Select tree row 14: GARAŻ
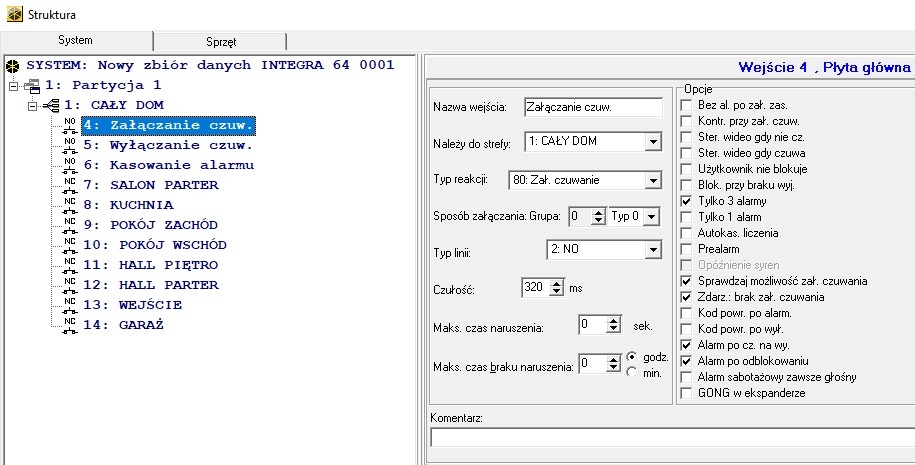 (x=124, y=325)
